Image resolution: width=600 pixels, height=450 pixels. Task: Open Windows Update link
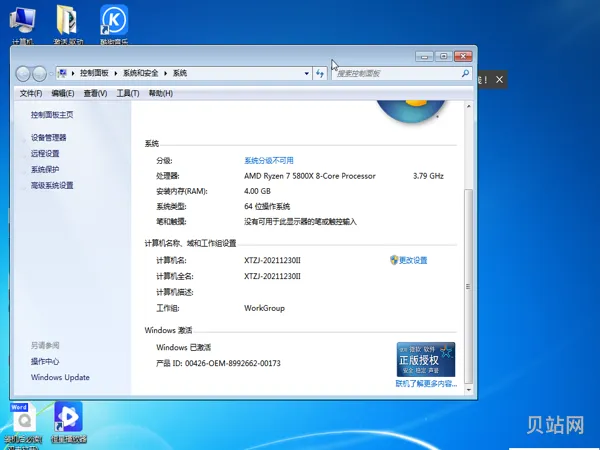click(x=60, y=377)
